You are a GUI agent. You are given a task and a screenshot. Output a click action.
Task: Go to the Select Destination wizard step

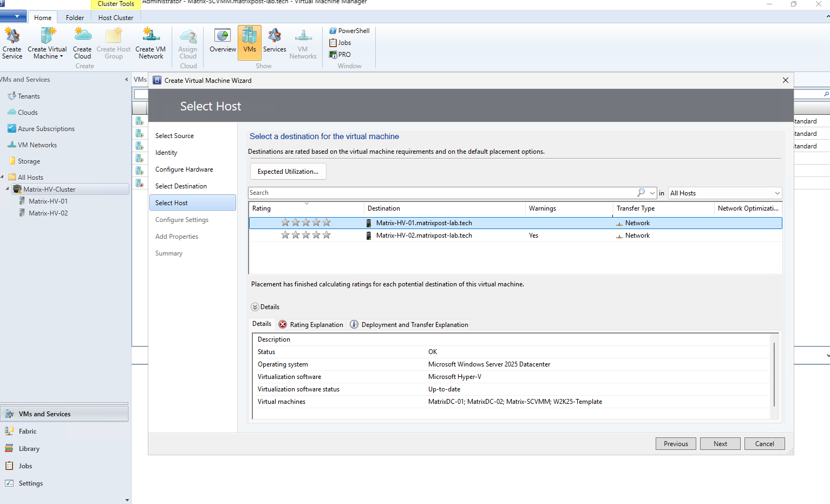[181, 186]
